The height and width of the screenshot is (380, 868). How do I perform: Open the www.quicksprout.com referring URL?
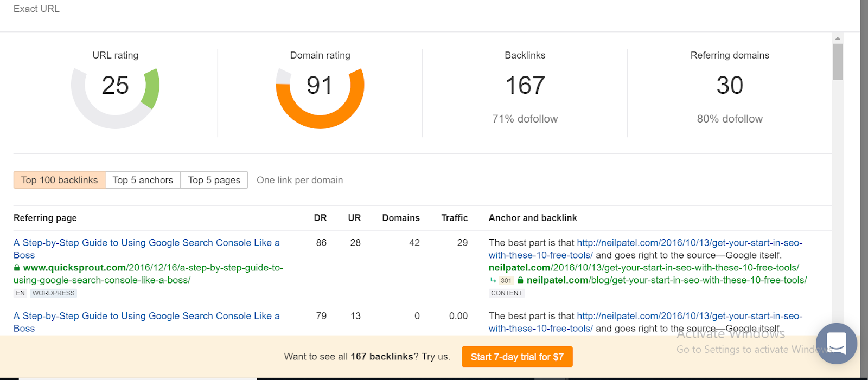pyautogui.click(x=148, y=274)
